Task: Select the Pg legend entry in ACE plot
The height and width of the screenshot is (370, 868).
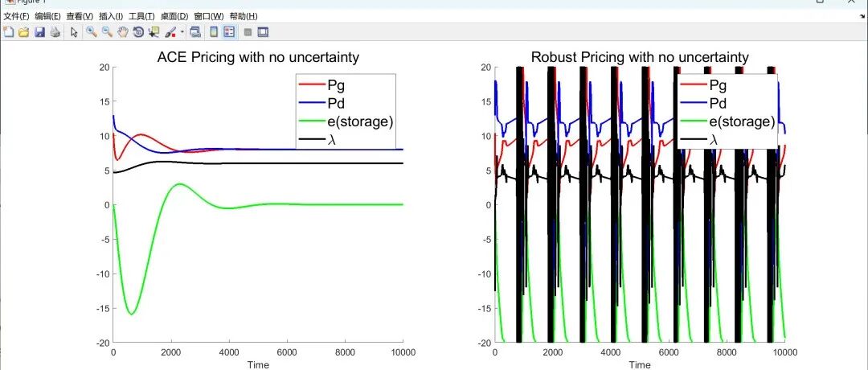Action: pos(337,85)
